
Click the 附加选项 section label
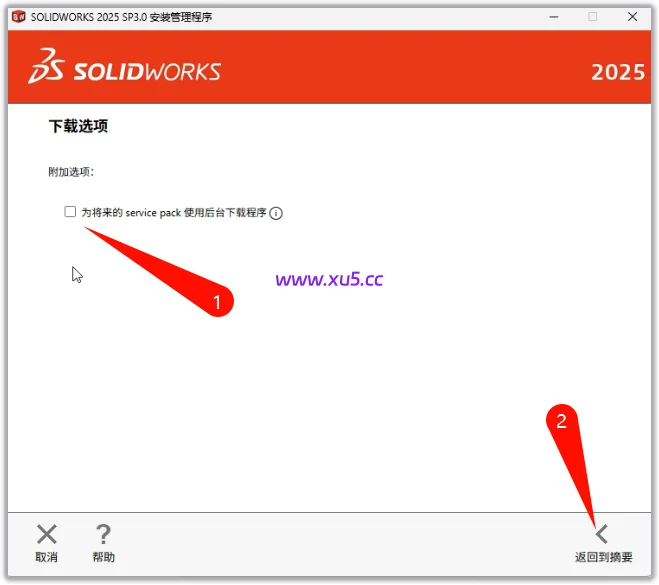(x=71, y=171)
